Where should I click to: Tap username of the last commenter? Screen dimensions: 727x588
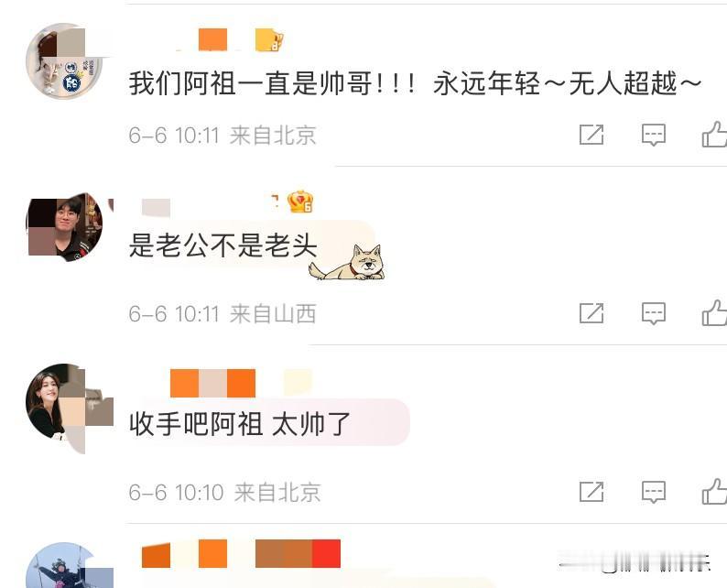click(241, 553)
